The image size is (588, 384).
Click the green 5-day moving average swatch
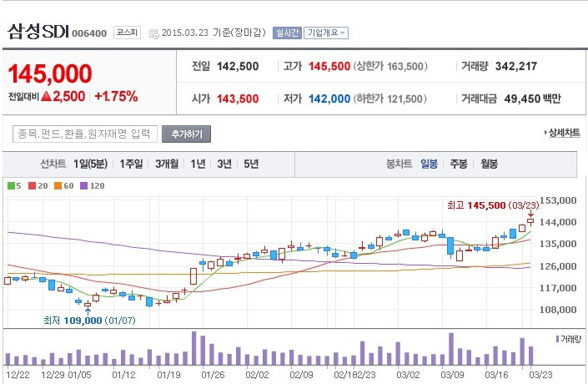pyautogui.click(x=11, y=186)
